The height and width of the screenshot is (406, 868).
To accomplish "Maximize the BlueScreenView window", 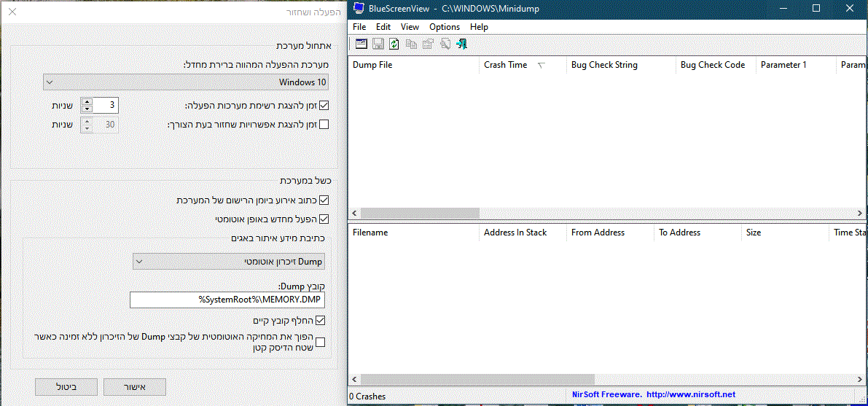I will (816, 8).
